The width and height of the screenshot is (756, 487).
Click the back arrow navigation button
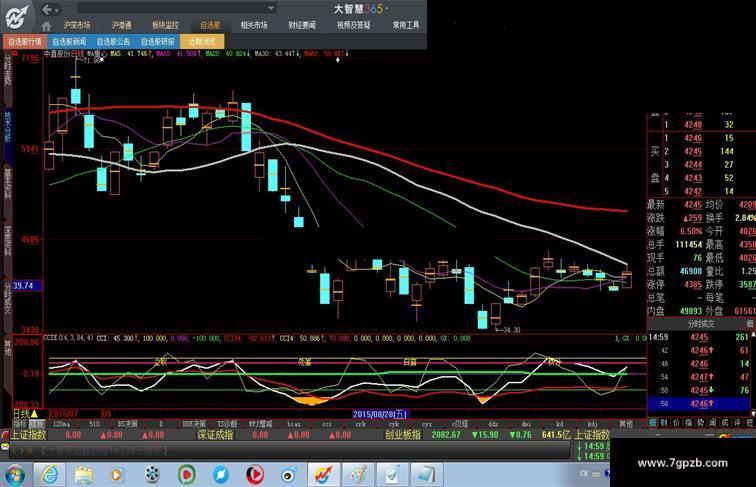pyautogui.click(x=47, y=9)
